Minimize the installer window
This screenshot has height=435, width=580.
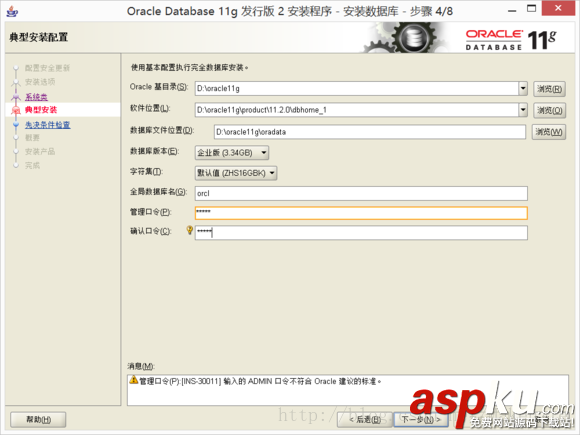click(x=512, y=10)
